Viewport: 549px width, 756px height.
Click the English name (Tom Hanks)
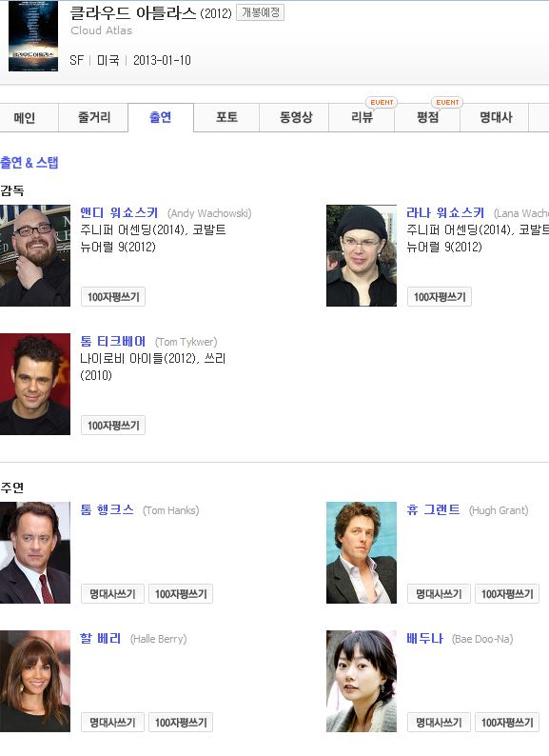tap(171, 510)
